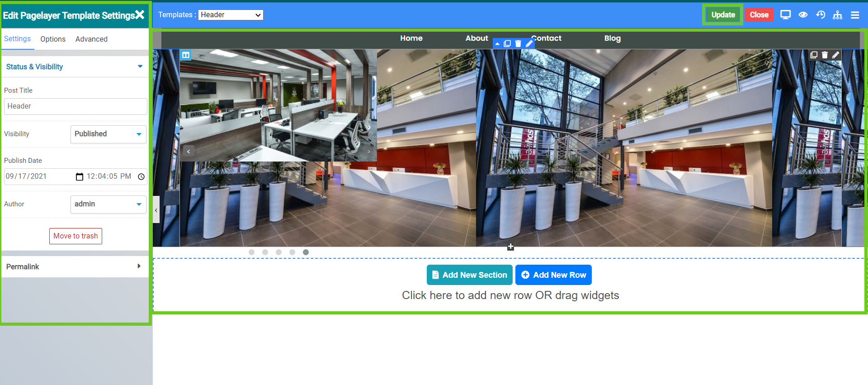868x385 pixels.
Task: Close the Template Settings panel with X
Action: [x=140, y=15]
